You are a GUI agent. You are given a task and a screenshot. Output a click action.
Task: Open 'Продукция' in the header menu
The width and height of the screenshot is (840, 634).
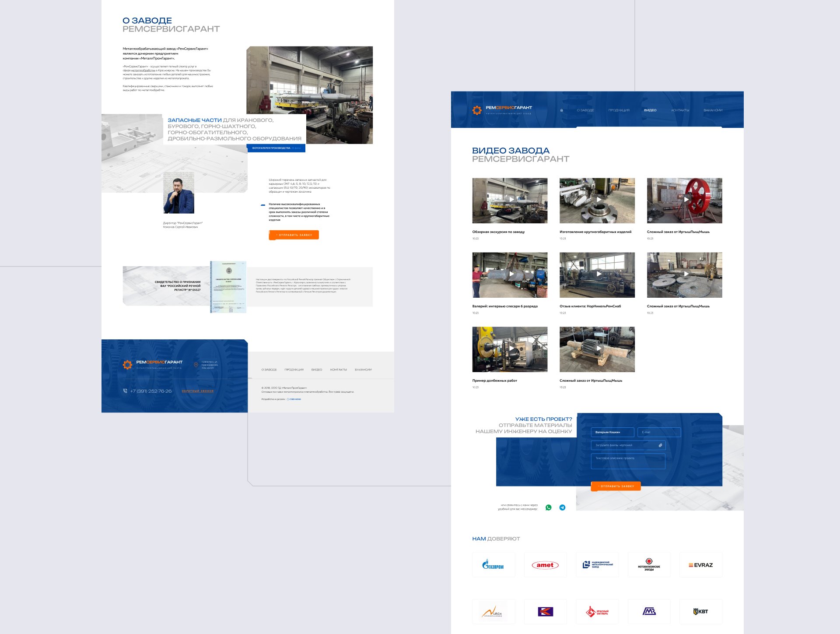coord(619,110)
